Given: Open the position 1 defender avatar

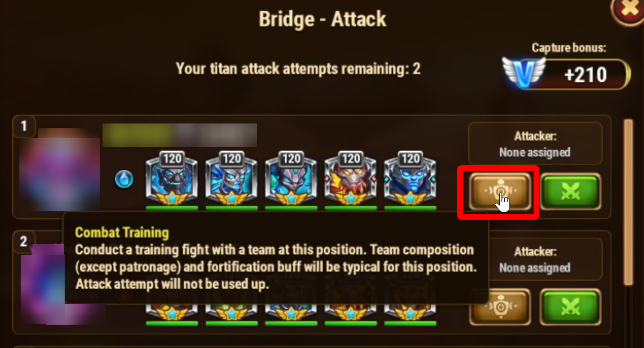Looking at the screenshot, I should point(59,170).
